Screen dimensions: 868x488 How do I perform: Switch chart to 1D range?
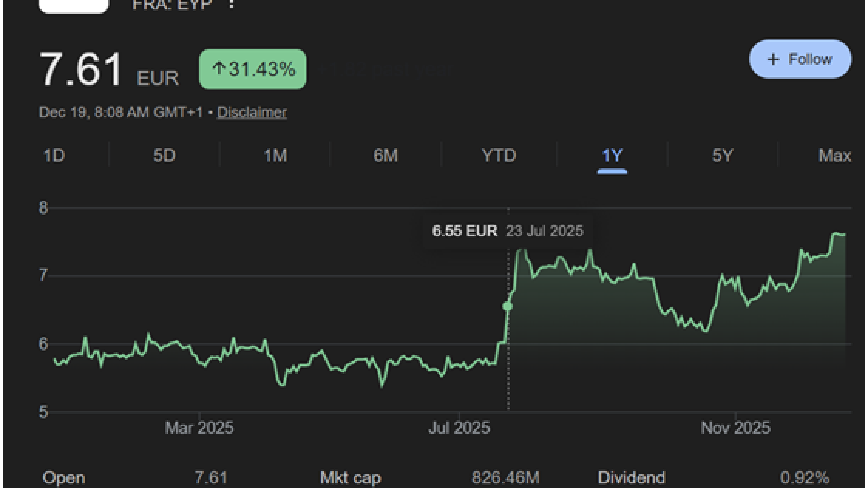(x=54, y=156)
